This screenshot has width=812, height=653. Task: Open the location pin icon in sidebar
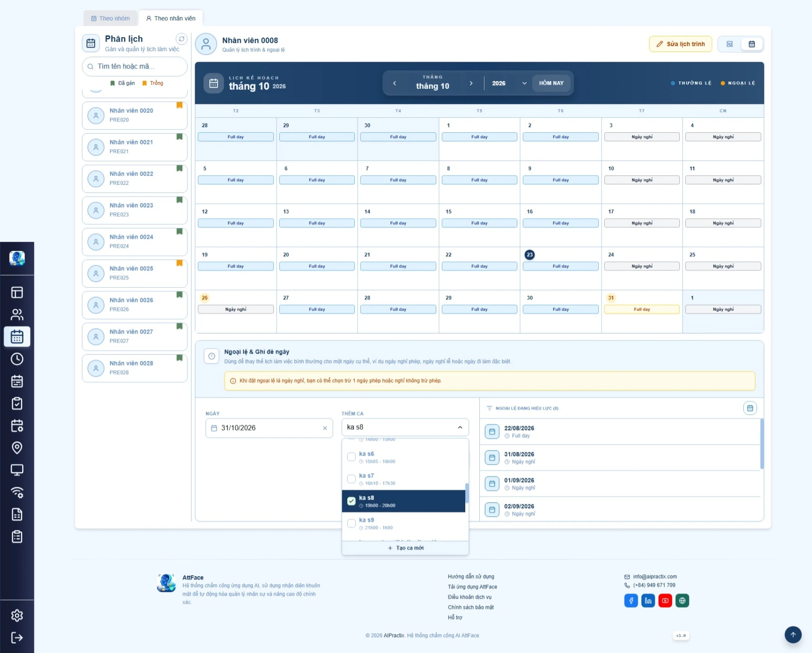(17, 448)
